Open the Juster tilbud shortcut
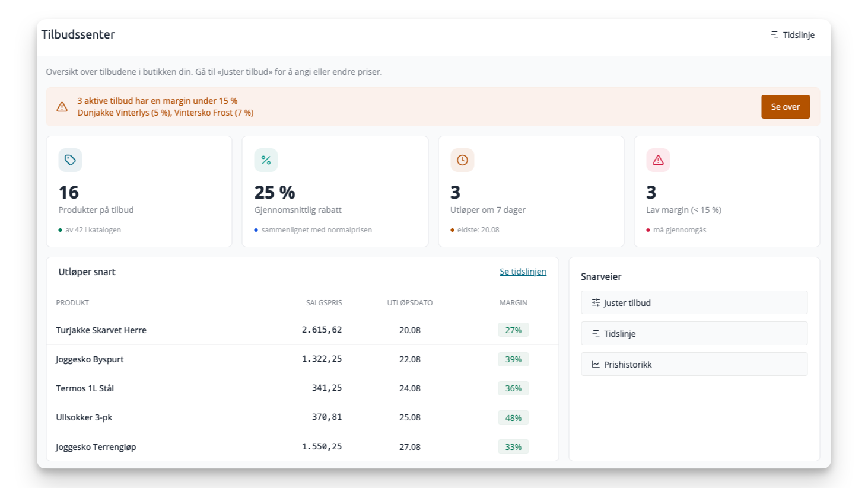Screen dimensions: 868x488 pyautogui.click(x=694, y=302)
